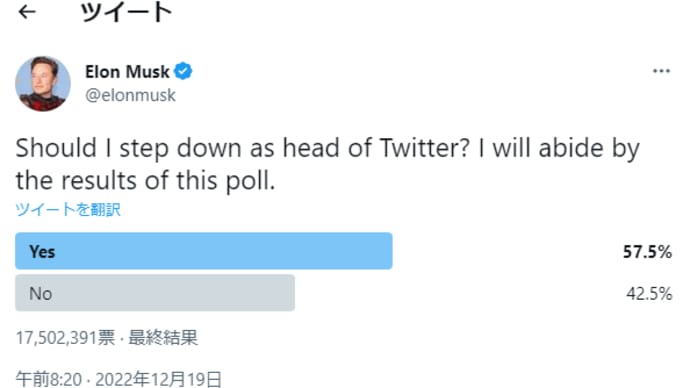690x388 pixels.
Task: Click the 57.5% result percentage
Action: (x=647, y=252)
